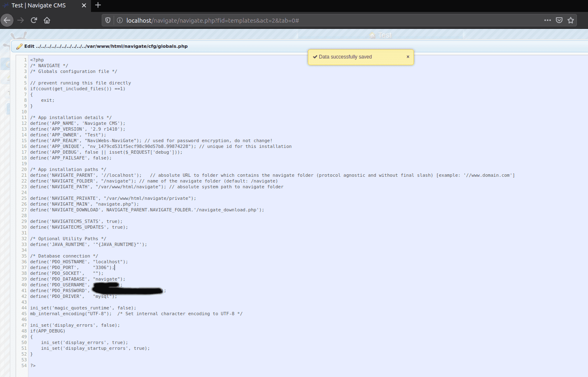Viewport: 588px width, 377px height.
Task: Click the Optional Utility Paths comment
Action: tap(68, 239)
